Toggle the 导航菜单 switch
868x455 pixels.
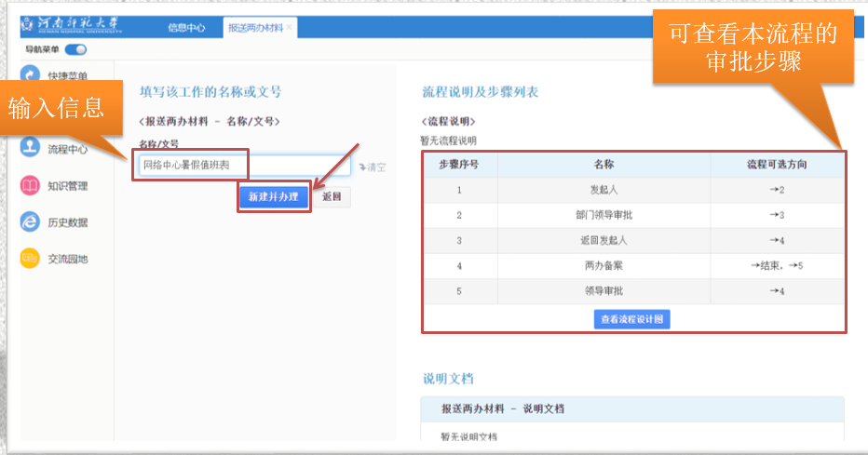pos(75,49)
